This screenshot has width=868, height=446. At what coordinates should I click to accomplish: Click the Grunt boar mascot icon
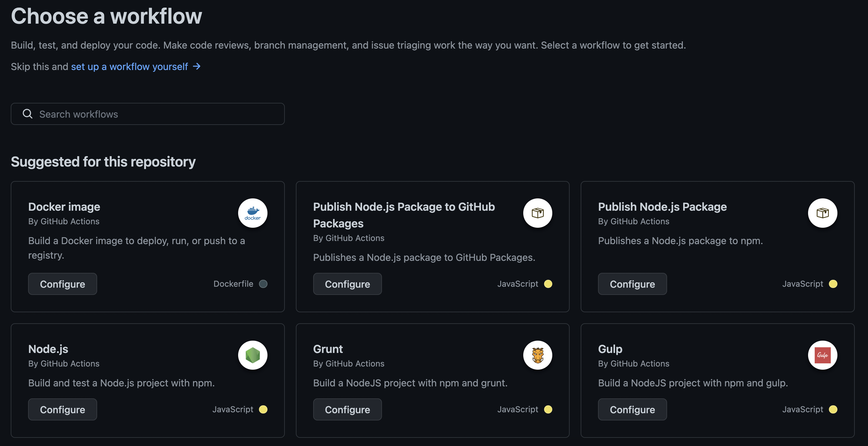pos(537,355)
